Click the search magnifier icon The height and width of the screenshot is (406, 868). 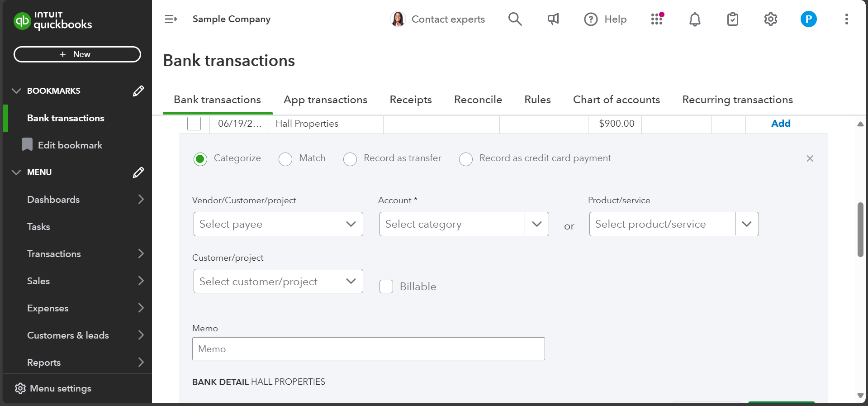[x=515, y=19]
